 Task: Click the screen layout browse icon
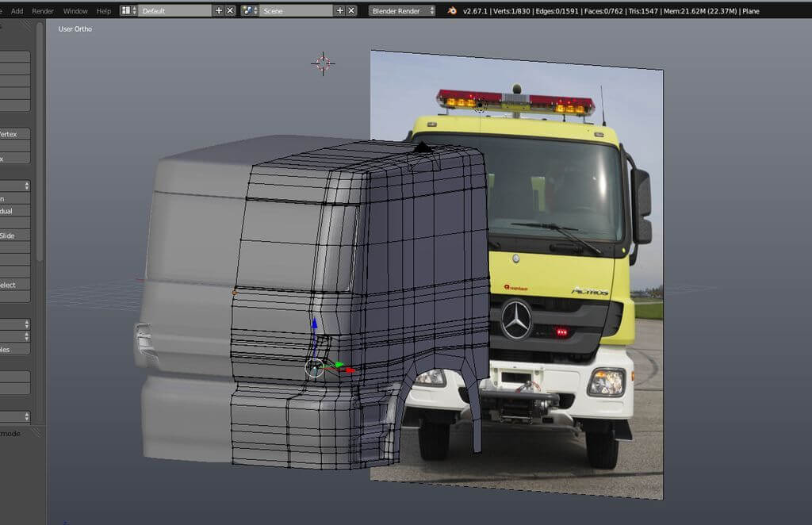tap(128, 10)
